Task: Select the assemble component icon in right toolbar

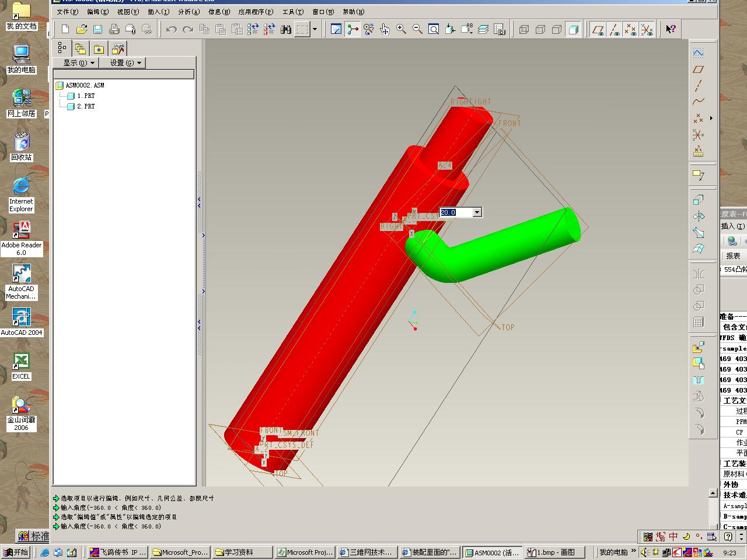Action: 698,348
